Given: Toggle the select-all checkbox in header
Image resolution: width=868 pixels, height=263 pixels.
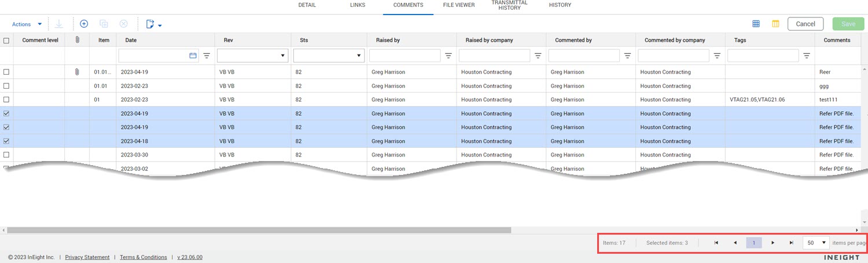Looking at the screenshot, I should [6, 41].
